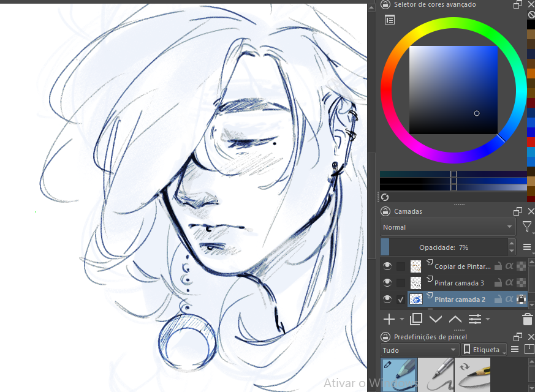535x392 pixels.
Task: Toggle alpha inheritance on Copiar de Pintar layer
Action: (x=509, y=266)
